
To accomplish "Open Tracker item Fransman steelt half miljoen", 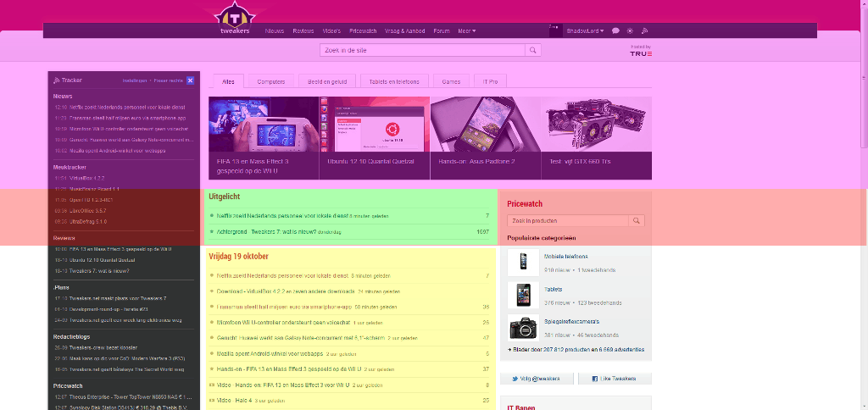I will 127,118.
